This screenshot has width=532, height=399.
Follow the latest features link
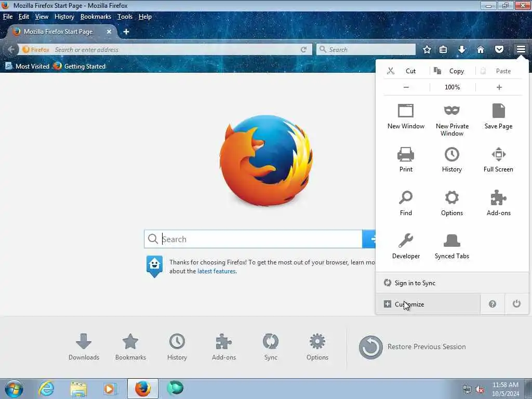click(217, 271)
